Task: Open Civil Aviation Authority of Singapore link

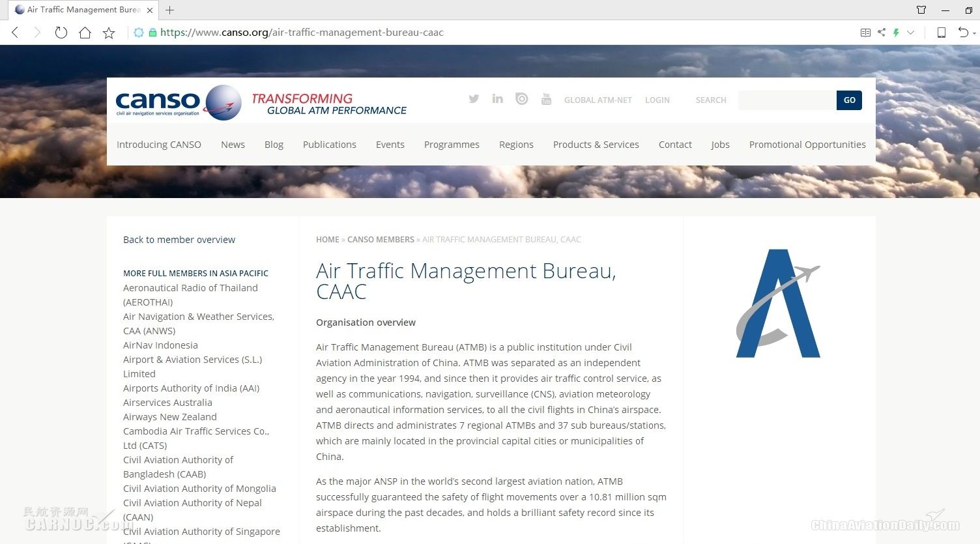Action: (201, 532)
